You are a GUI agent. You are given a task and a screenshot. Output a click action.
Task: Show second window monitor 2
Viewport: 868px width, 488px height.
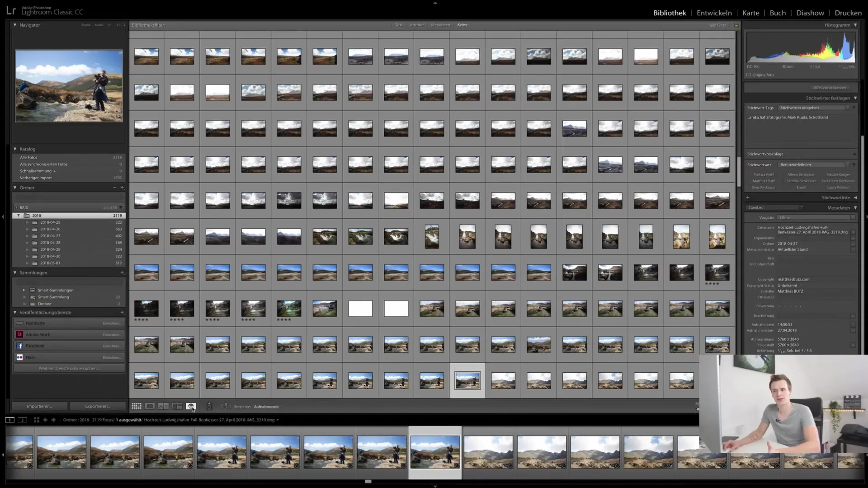pyautogui.click(x=22, y=420)
